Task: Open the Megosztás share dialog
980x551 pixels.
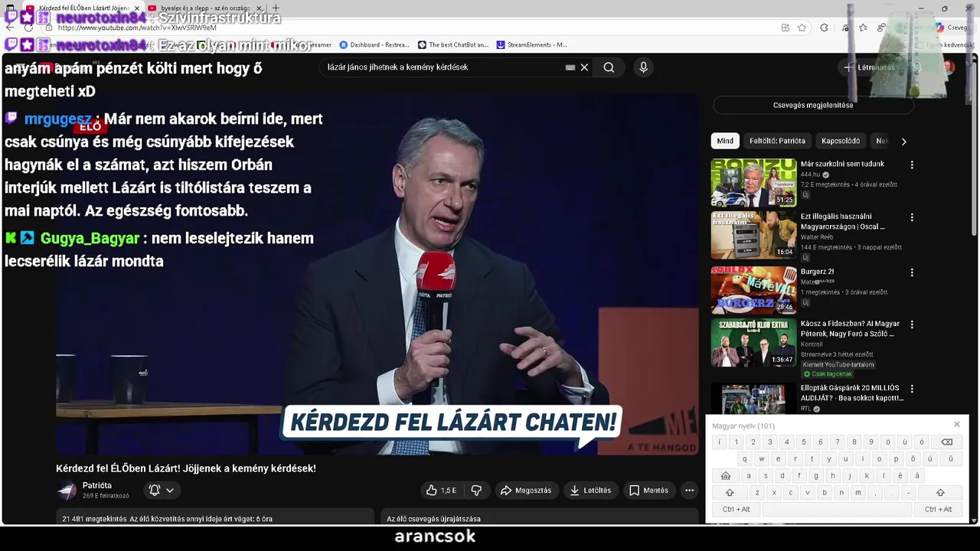Action: click(526, 491)
